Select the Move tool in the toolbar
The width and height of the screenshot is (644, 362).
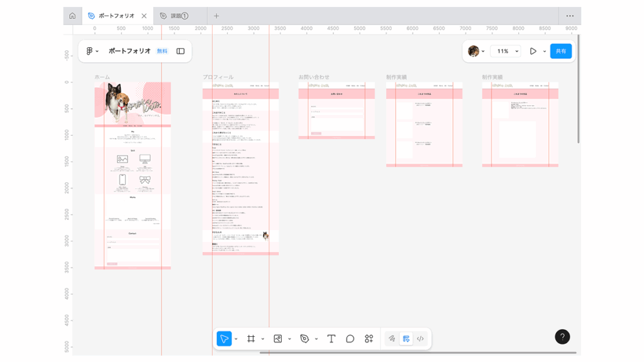[224, 339]
